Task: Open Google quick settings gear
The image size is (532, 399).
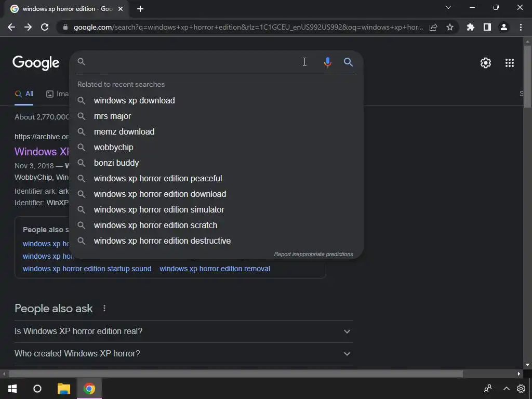Action: coord(486,63)
